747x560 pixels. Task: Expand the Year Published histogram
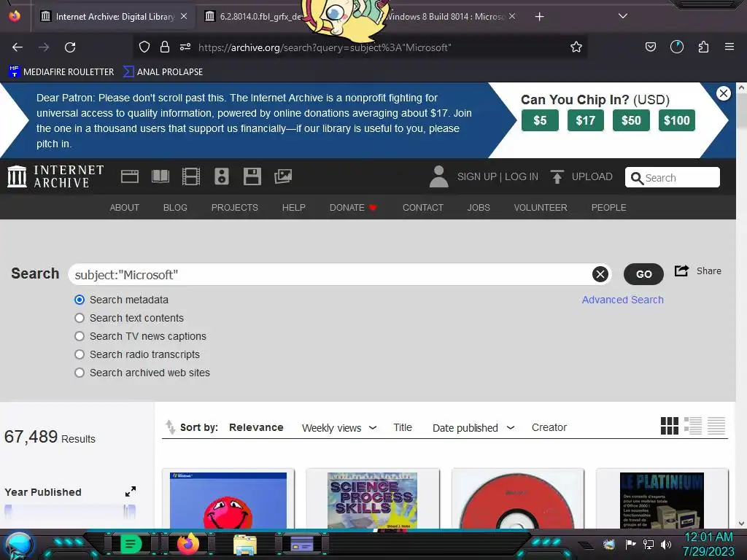[131, 491]
